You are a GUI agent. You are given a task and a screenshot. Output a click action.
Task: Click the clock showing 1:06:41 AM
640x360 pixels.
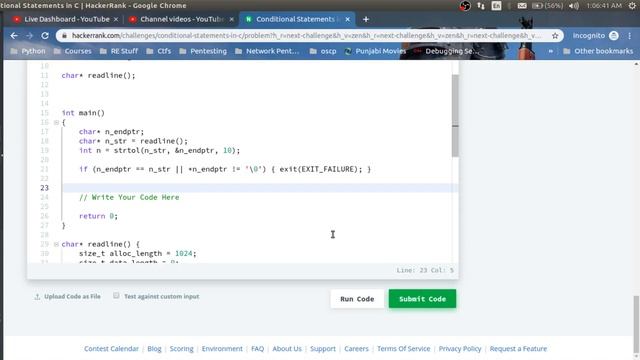click(x=604, y=6)
